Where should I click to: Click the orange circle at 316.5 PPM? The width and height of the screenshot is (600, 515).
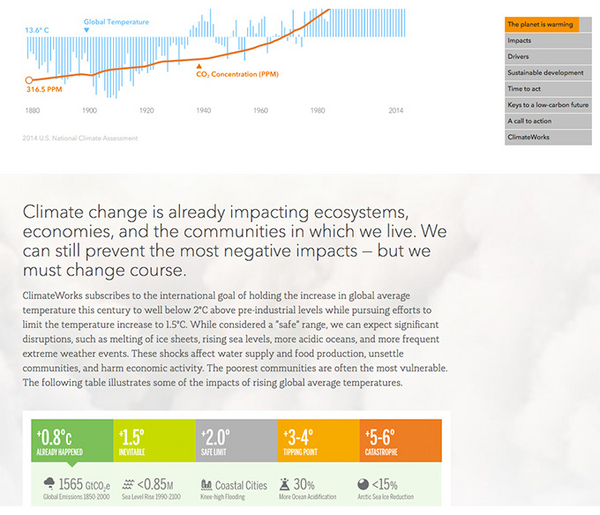(x=29, y=79)
